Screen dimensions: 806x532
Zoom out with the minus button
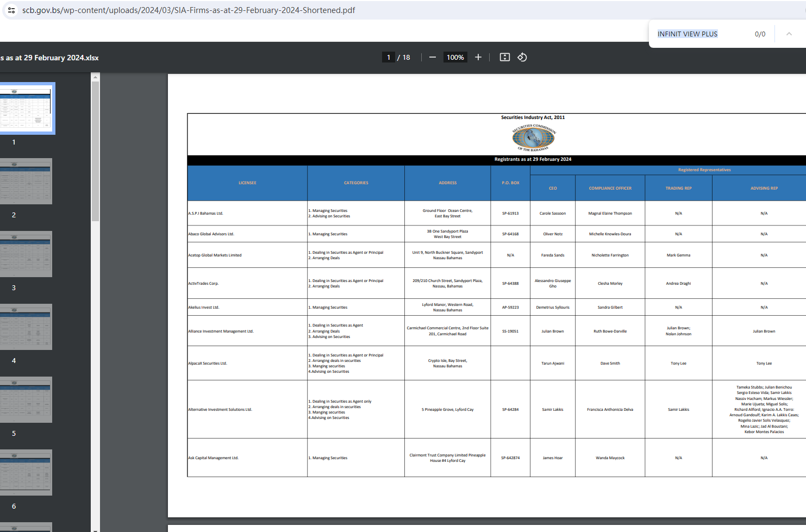[433, 57]
